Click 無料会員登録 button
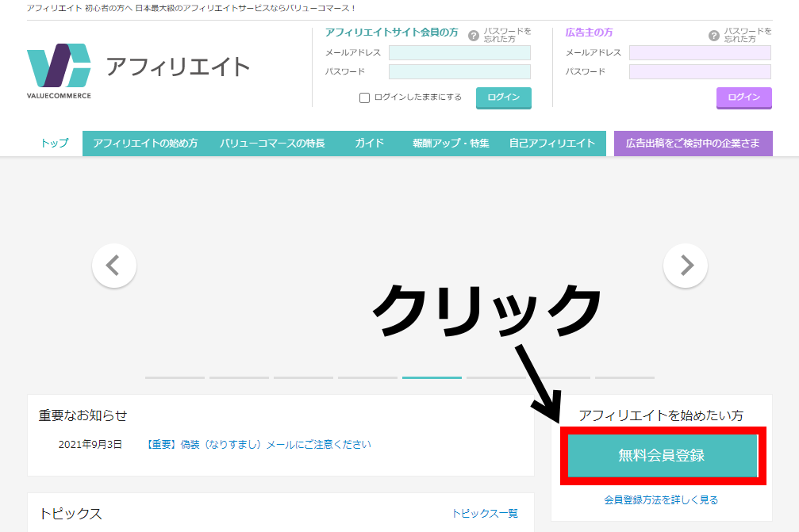This screenshot has width=799, height=532. 663,456
